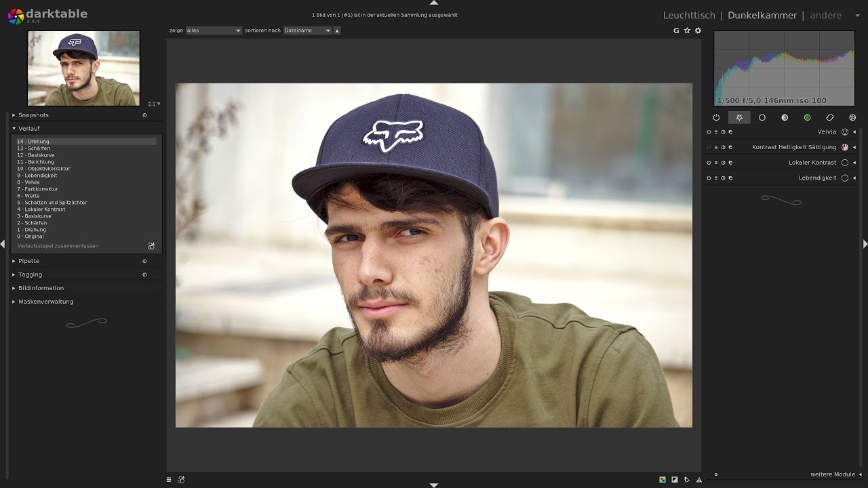The height and width of the screenshot is (488, 868).
Task: Open tone modules group (gray gradient circle)
Action: (785, 117)
